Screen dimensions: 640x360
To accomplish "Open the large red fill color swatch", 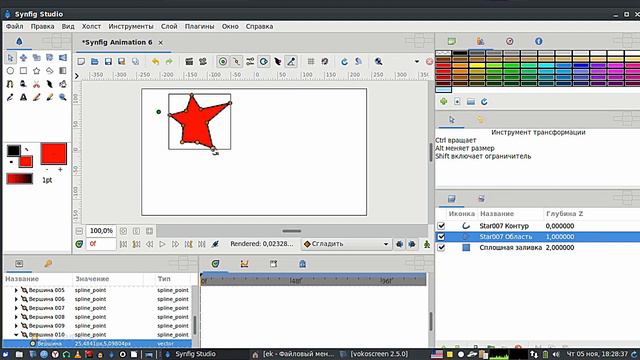I will click(x=53, y=153).
